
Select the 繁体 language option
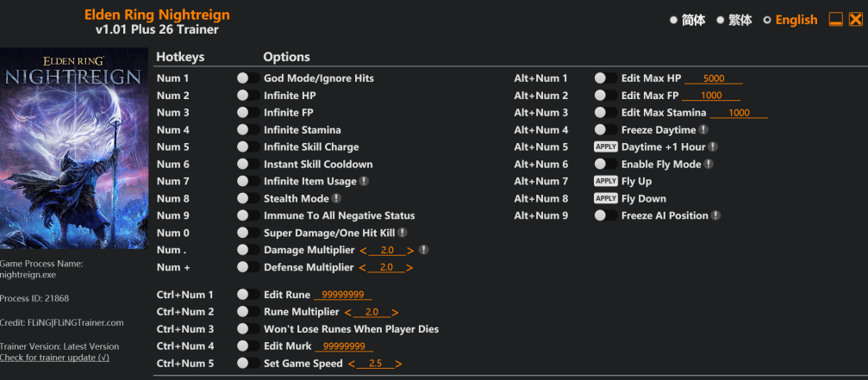(x=734, y=20)
